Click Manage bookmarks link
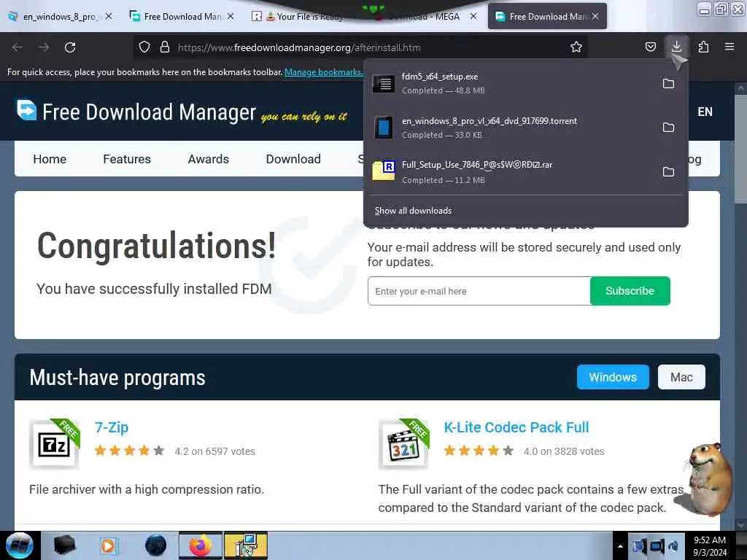 323,72
